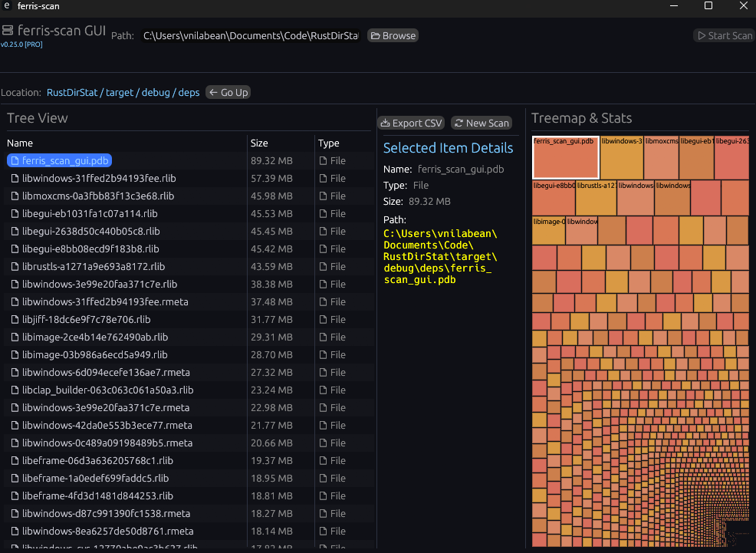Viewport: 756px width, 553px height.
Task: Click the file icon beside libeframe-06d3a636205768c1.rlib
Action: tap(15, 461)
